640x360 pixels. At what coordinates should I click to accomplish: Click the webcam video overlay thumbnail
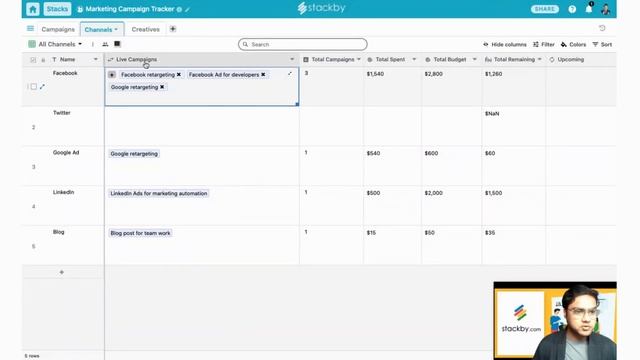(555, 320)
